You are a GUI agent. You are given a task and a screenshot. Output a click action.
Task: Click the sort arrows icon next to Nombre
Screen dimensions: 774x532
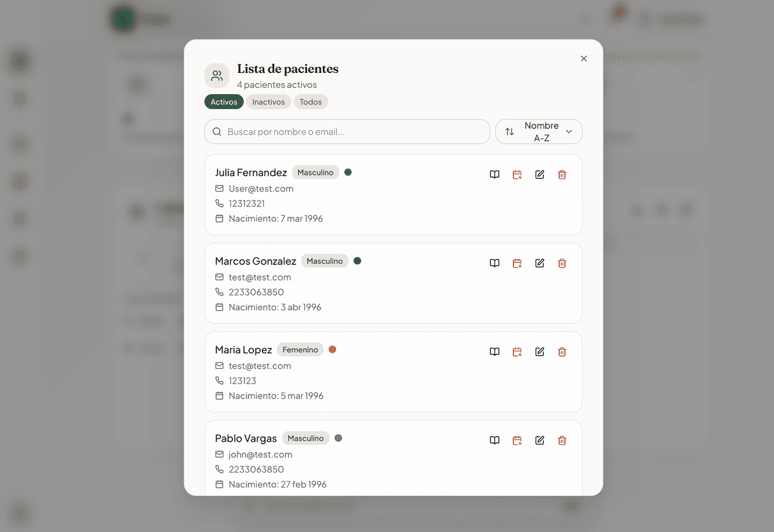(510, 132)
